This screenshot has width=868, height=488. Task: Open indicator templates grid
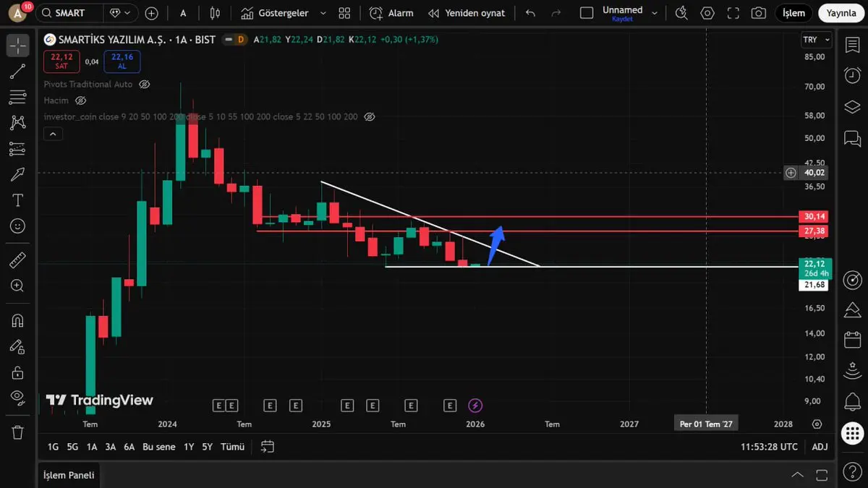pyautogui.click(x=344, y=13)
